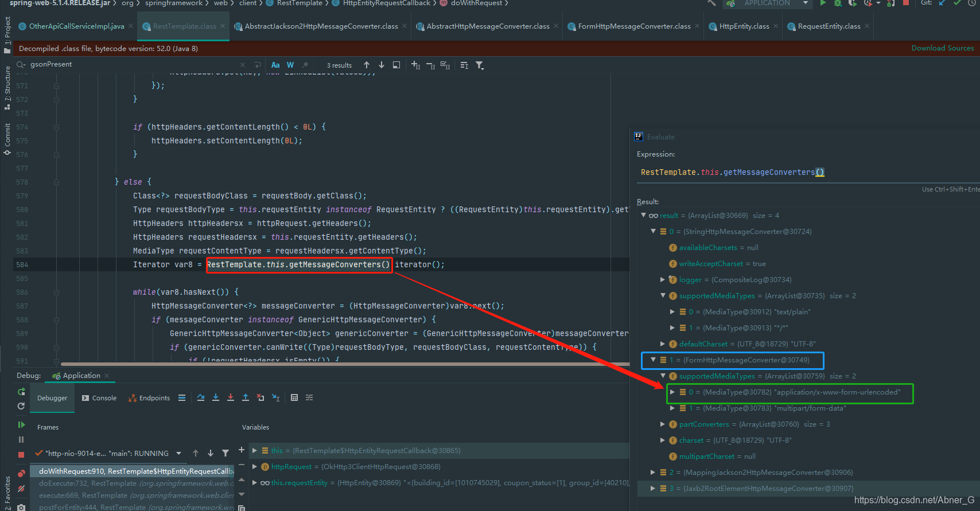Click the Drop Frame icon
The image size is (980, 511).
pos(260,397)
